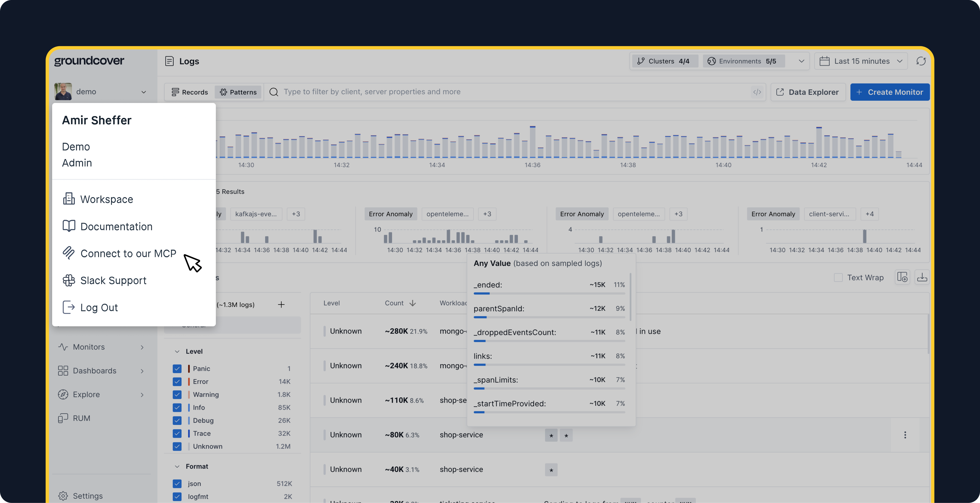Click the download icon near Text Wrap
Image resolution: width=980 pixels, height=503 pixels.
[922, 277]
